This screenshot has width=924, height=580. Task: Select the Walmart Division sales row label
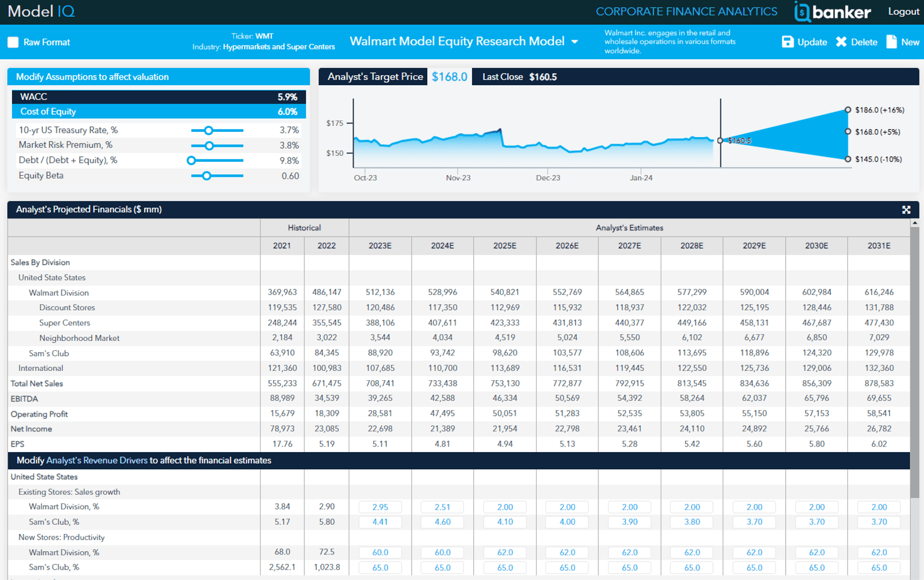[x=59, y=293]
